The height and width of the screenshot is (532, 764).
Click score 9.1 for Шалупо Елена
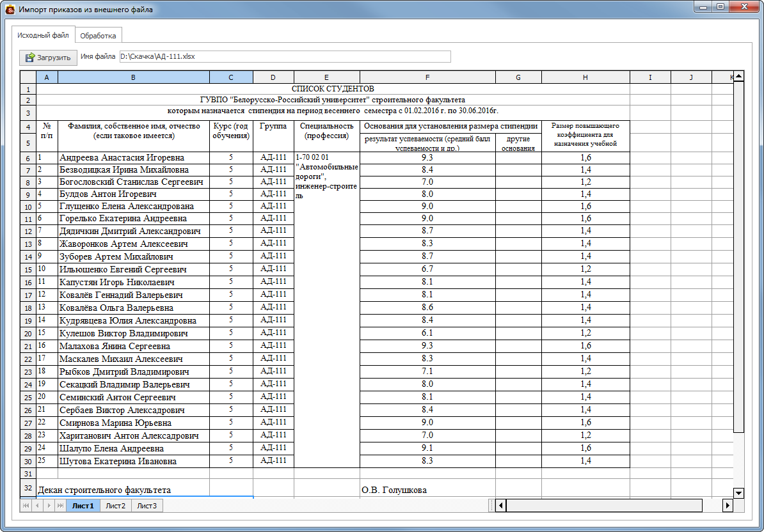pyautogui.click(x=427, y=448)
